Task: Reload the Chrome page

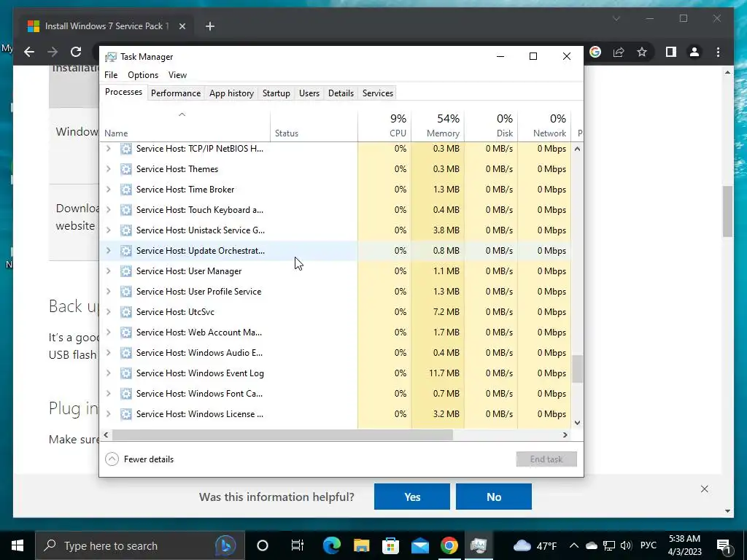Action: [x=76, y=52]
